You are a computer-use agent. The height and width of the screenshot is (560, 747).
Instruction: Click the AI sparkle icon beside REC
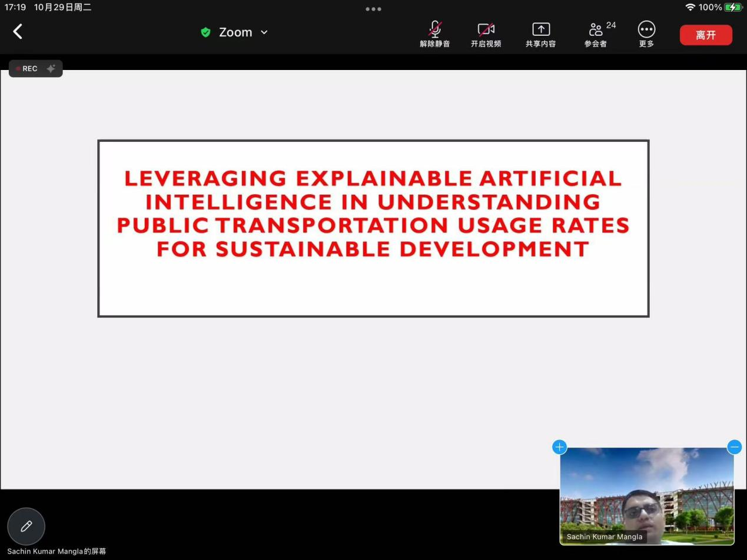[x=51, y=69]
